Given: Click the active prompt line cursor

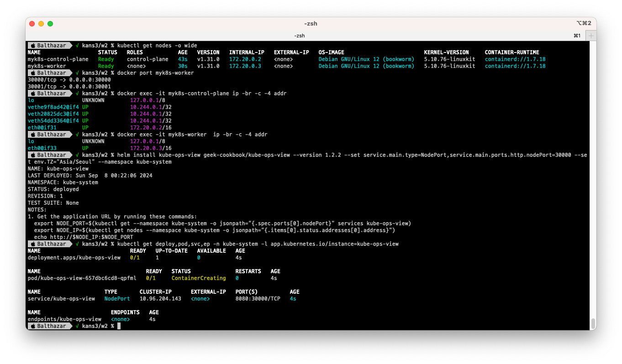Looking at the screenshot, I should click(x=119, y=326).
